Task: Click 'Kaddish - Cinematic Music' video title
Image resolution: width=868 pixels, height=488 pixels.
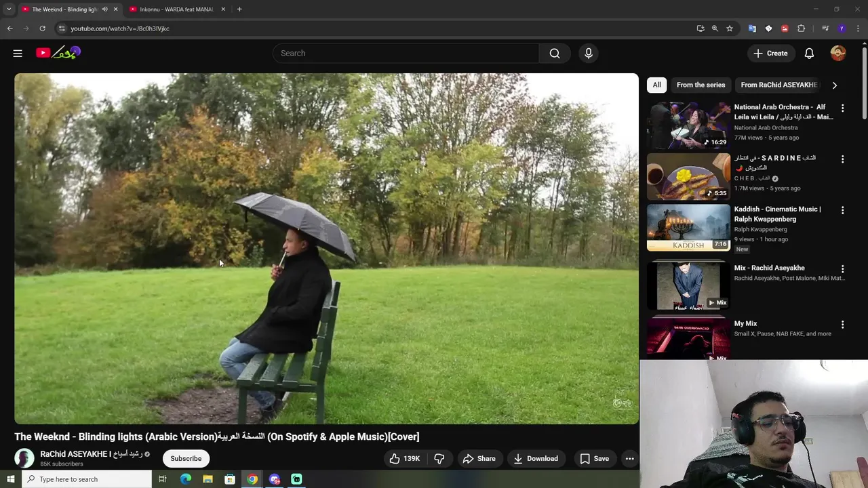Action: [x=777, y=214]
